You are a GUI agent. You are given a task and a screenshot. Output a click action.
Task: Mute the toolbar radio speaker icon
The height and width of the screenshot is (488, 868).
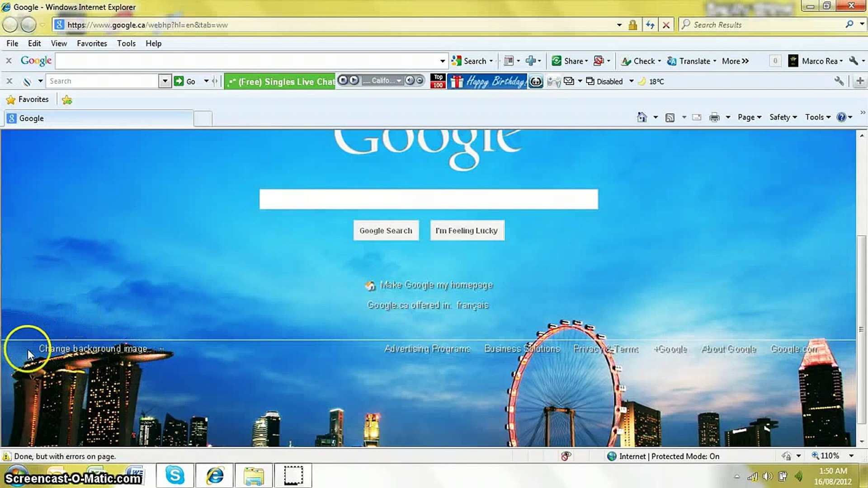tap(410, 80)
